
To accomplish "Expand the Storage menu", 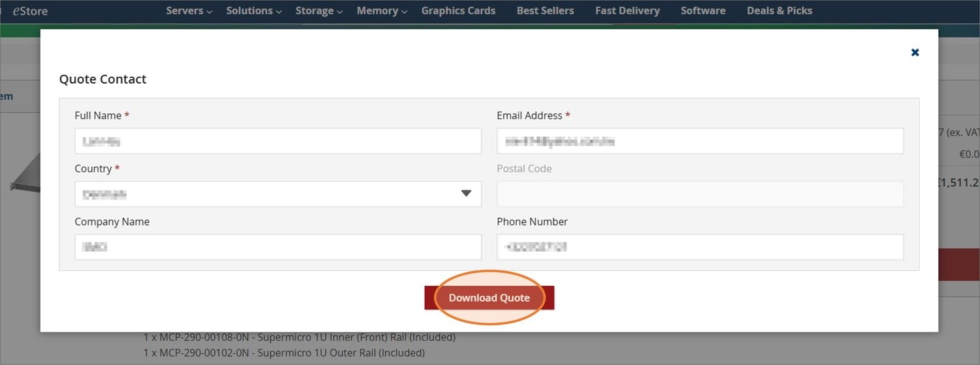I will [x=319, y=10].
